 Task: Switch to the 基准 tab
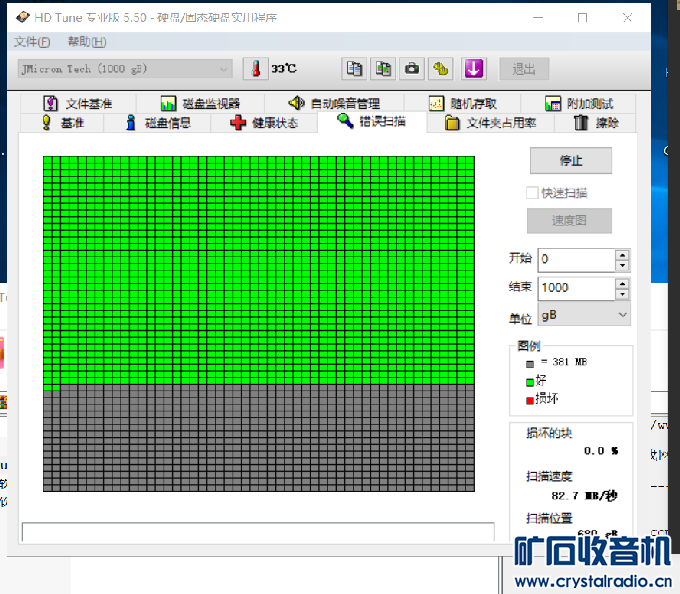pyautogui.click(x=62, y=123)
